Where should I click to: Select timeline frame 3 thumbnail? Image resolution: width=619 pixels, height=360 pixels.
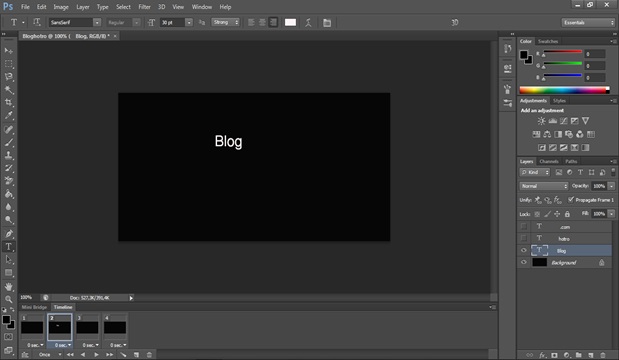87,327
